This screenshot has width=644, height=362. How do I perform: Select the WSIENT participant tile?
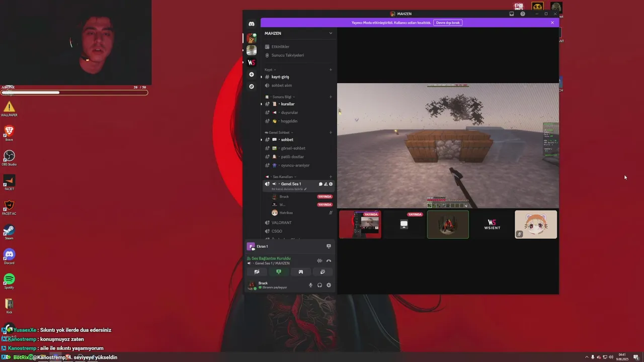pyautogui.click(x=492, y=224)
